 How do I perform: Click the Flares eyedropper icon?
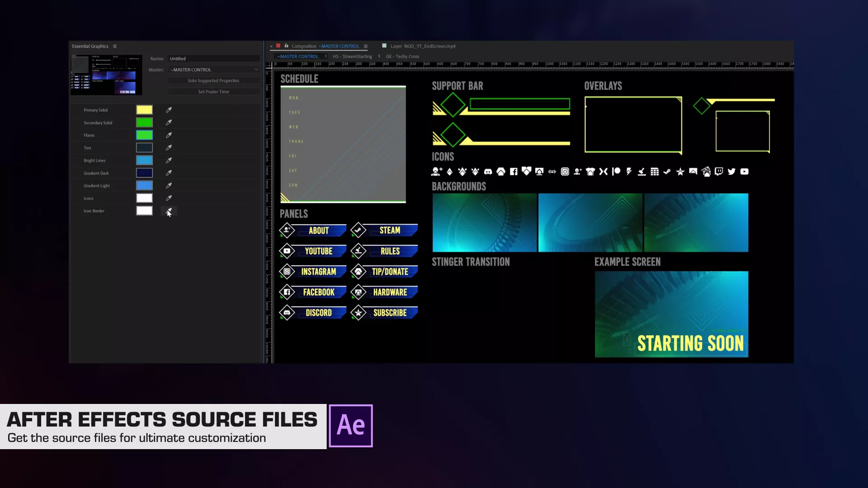point(169,135)
